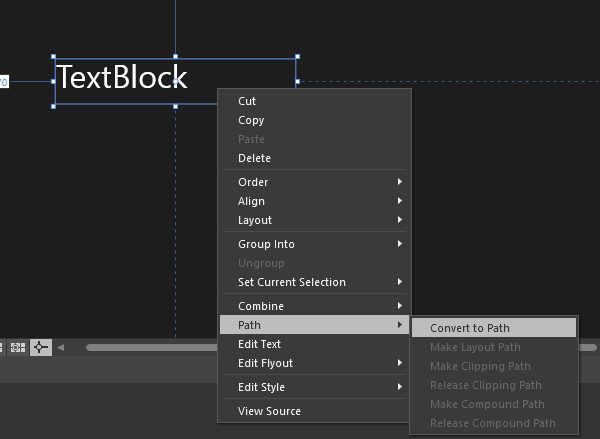Click the TextBlock text on the canvas
This screenshot has height=439, width=600.
tap(122, 77)
